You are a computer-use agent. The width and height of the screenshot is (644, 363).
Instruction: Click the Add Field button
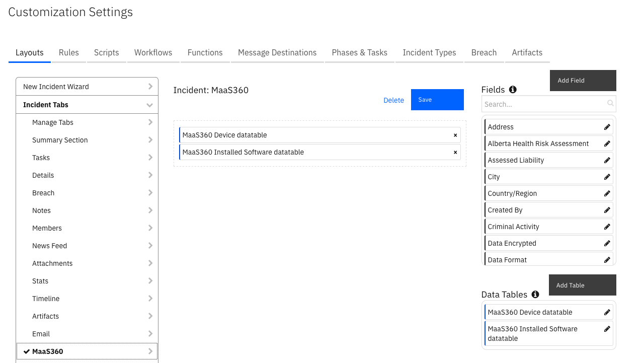583,81
